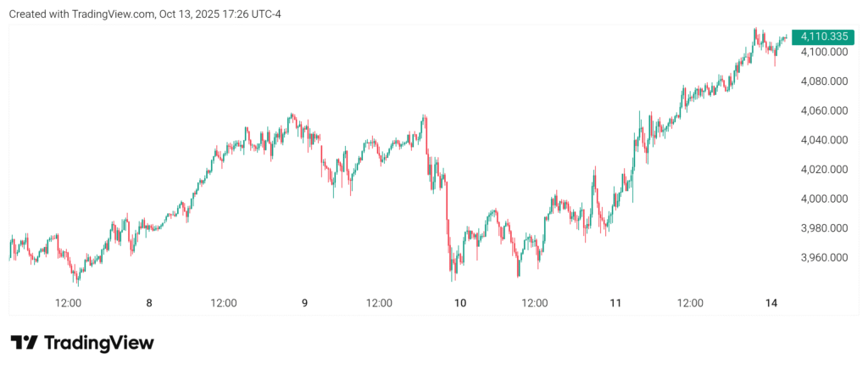
Task: Click the 12:00 label before date 8
Action: pyautogui.click(x=68, y=303)
